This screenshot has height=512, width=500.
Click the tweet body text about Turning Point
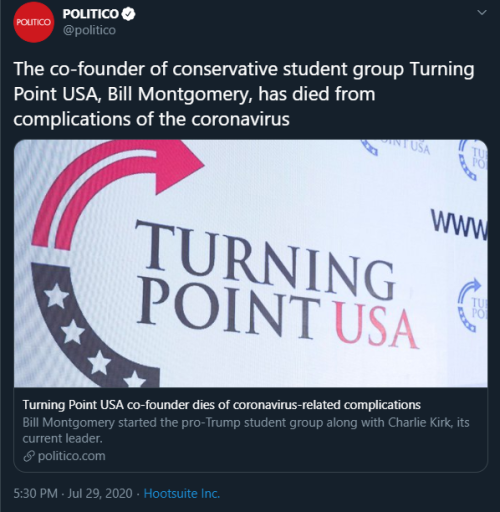pyautogui.click(x=244, y=94)
